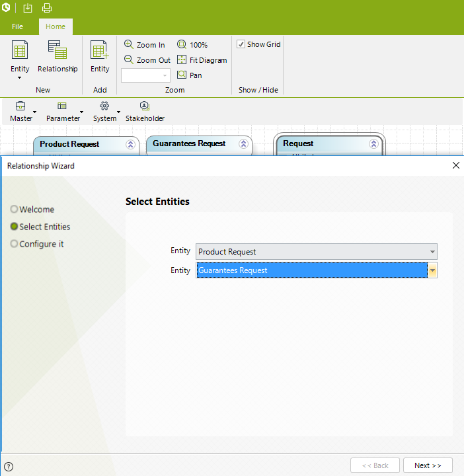Expand the Master dropdown arrow

tap(35, 112)
